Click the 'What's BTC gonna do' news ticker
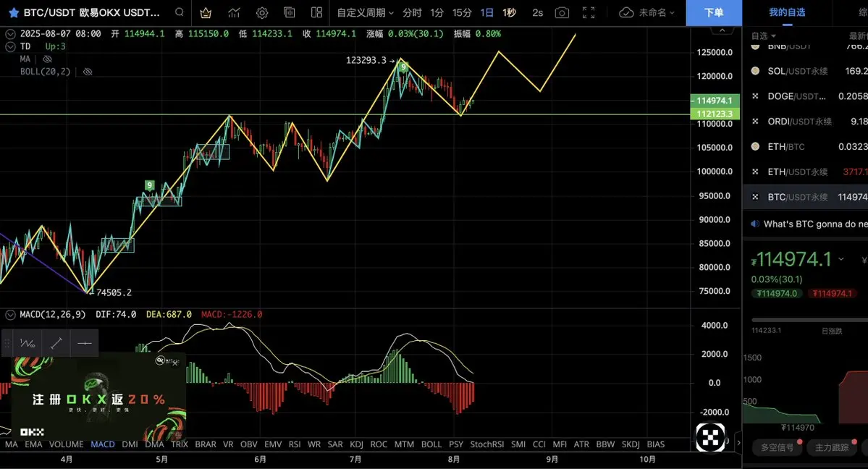 (x=815, y=224)
